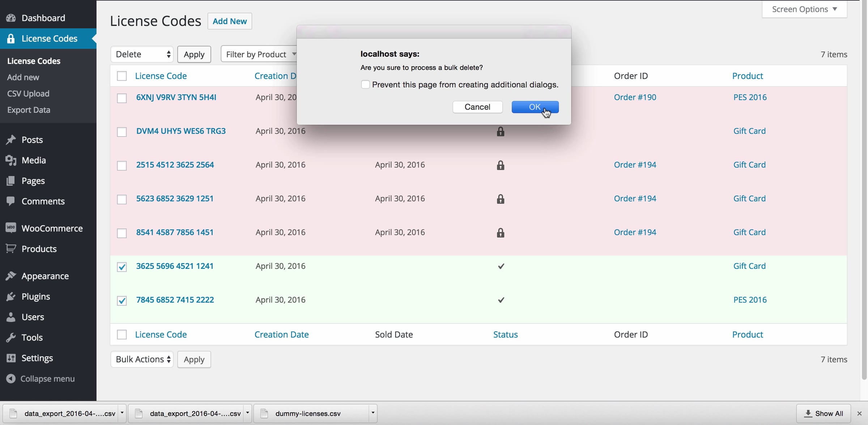This screenshot has width=868, height=425.
Task: Click the Media icon in sidebar
Action: click(11, 160)
